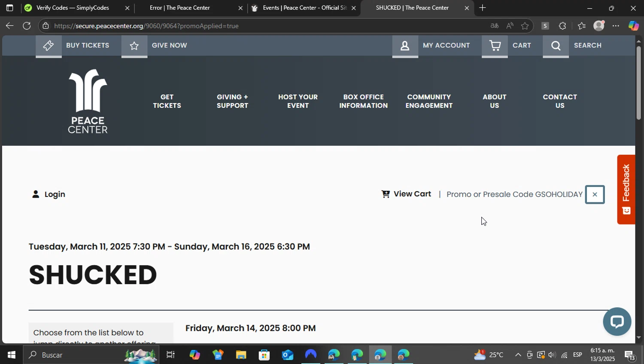644x364 pixels.
Task: Click the translate page icon
Action: coord(495,26)
